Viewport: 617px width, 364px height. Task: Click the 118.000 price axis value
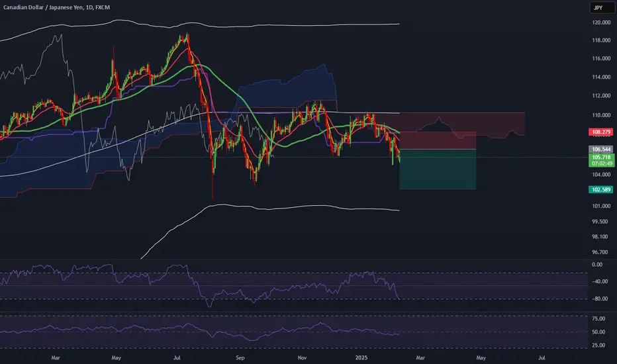[601, 40]
